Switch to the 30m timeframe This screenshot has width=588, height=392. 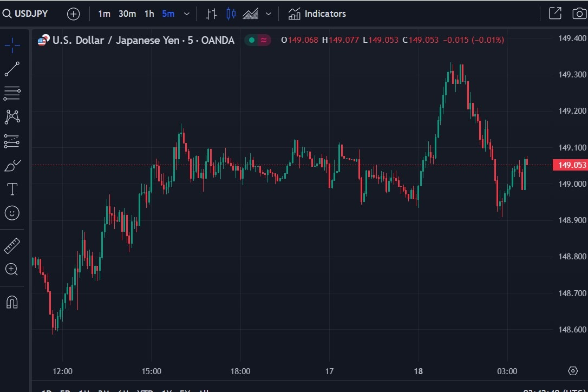(x=127, y=14)
